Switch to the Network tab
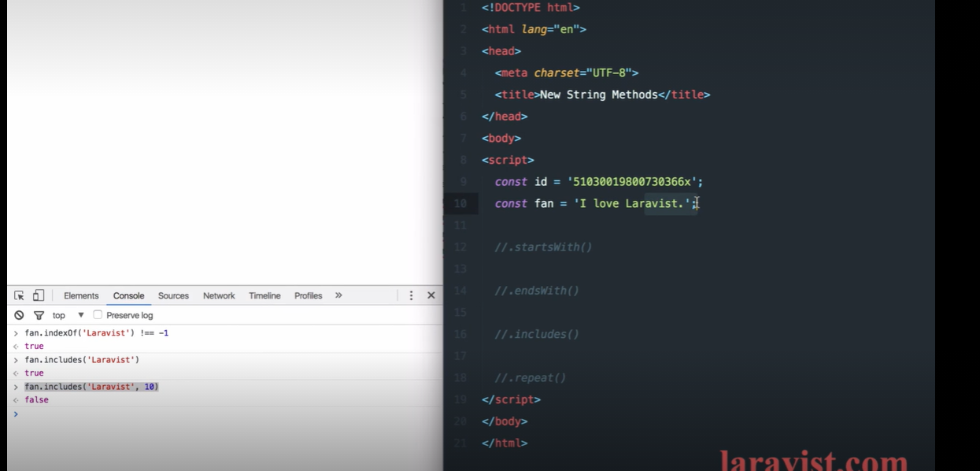 pyautogui.click(x=219, y=296)
